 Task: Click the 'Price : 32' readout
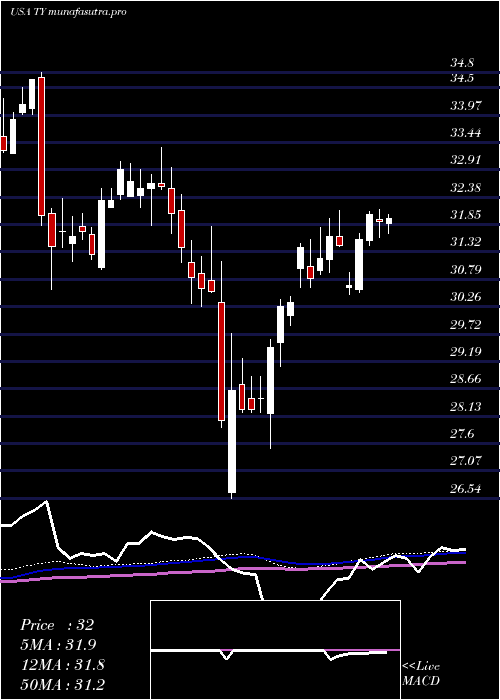(x=57, y=625)
